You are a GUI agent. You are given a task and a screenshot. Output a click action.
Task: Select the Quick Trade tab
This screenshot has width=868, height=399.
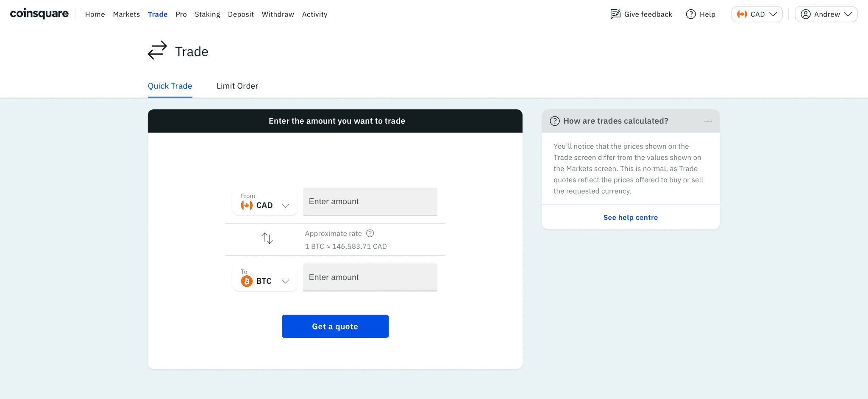[x=170, y=86]
